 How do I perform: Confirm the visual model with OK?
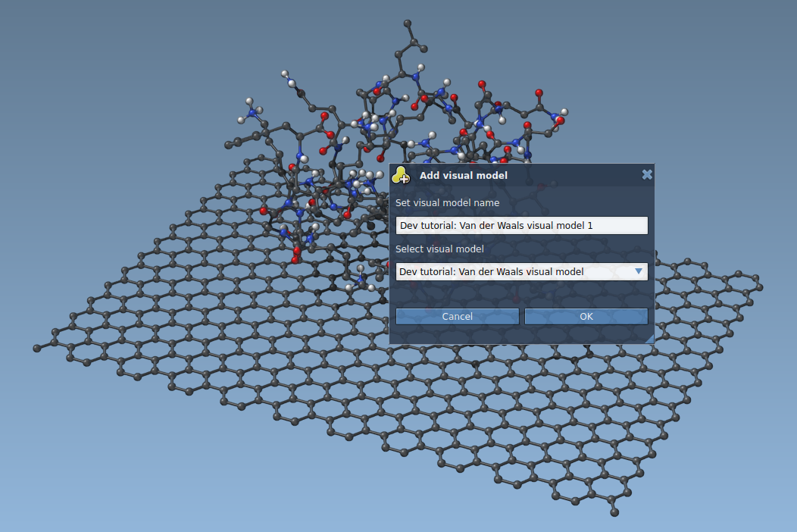[586, 316]
